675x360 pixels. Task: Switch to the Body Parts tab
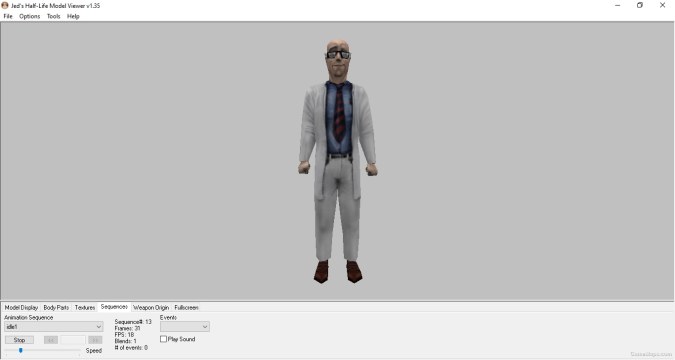coord(56,307)
